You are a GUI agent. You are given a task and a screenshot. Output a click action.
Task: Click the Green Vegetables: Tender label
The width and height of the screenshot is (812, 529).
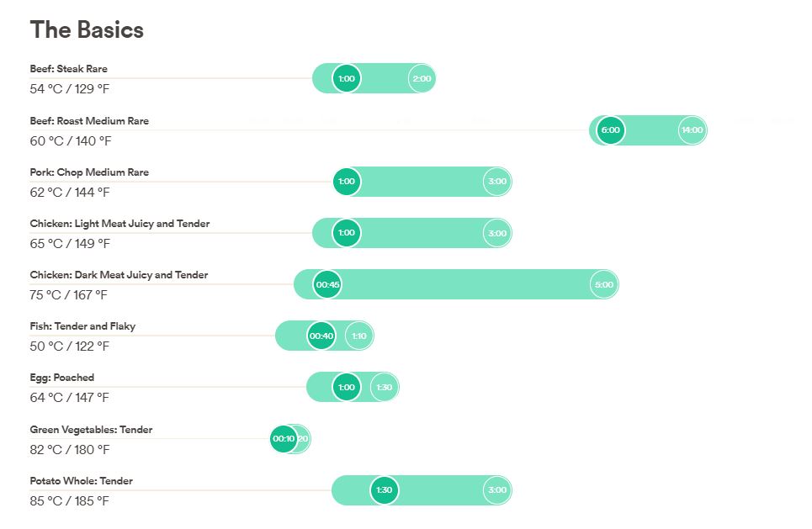pos(91,430)
